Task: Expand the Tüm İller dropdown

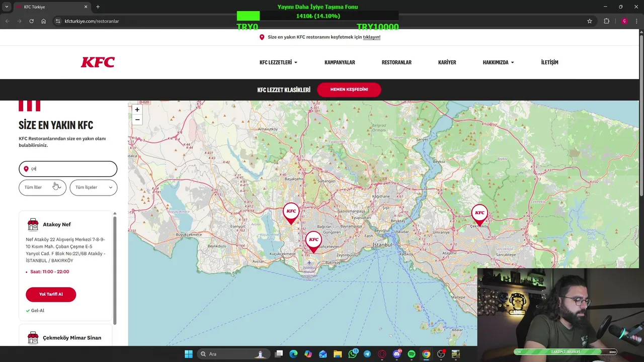Action: coord(42,188)
